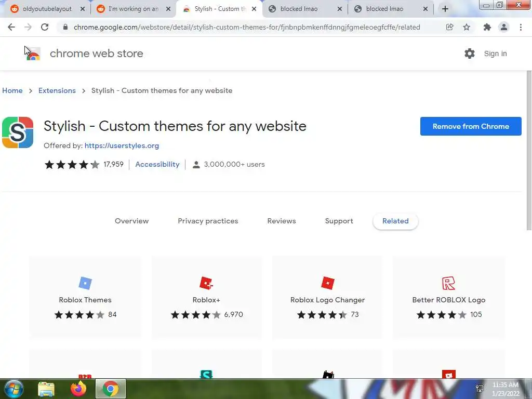Click the Stylish extension logo icon

coord(18,132)
